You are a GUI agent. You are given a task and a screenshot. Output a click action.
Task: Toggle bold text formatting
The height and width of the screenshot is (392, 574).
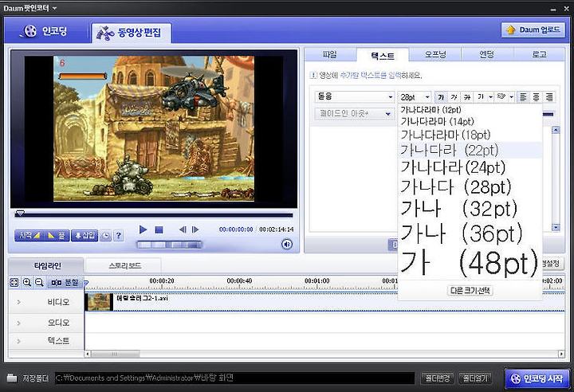point(441,97)
